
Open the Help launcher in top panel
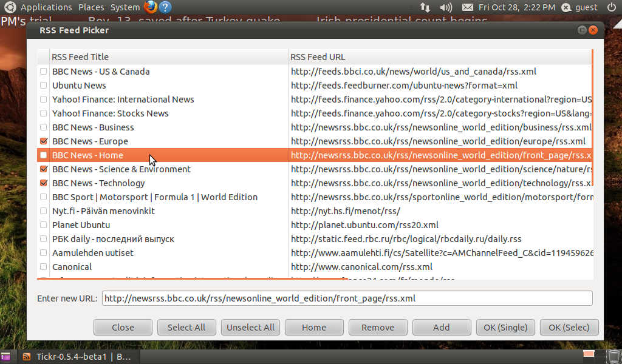(x=165, y=7)
